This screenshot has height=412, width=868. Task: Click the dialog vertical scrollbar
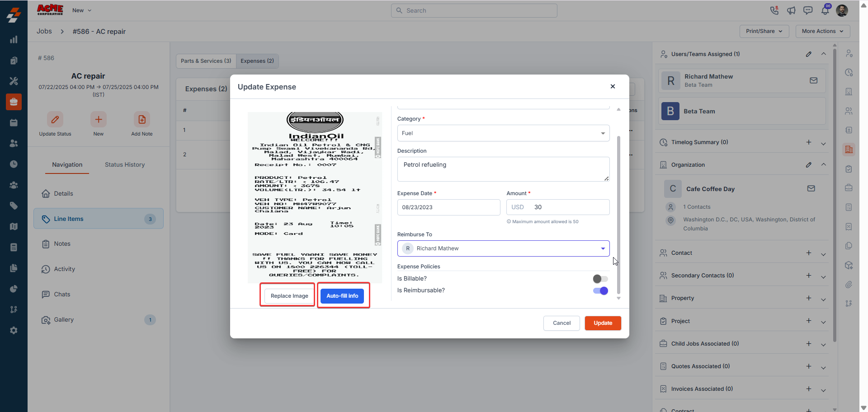coord(618,215)
